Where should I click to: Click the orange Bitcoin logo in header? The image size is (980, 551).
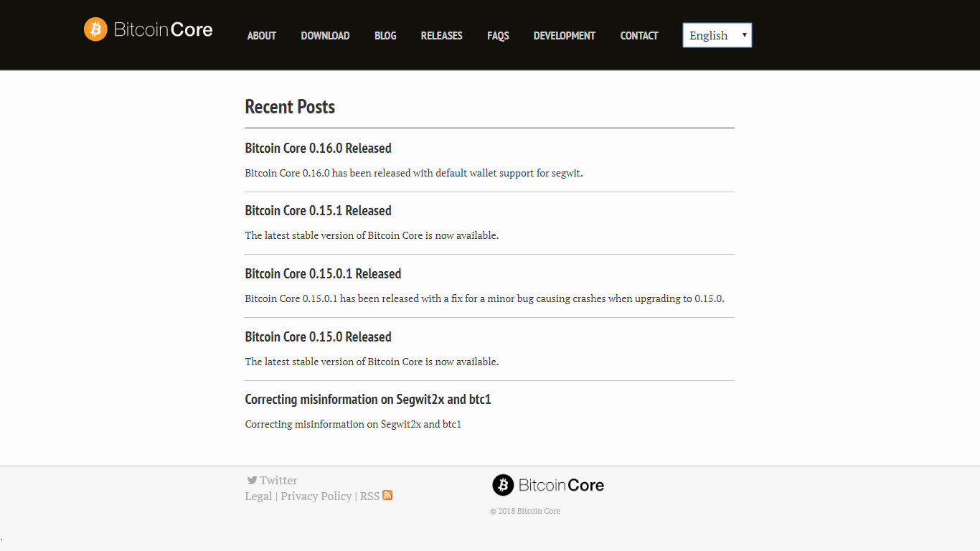[x=95, y=29]
